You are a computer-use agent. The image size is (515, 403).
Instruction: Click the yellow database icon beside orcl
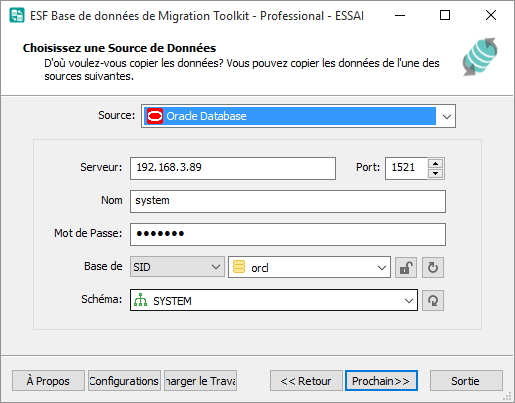click(x=239, y=267)
